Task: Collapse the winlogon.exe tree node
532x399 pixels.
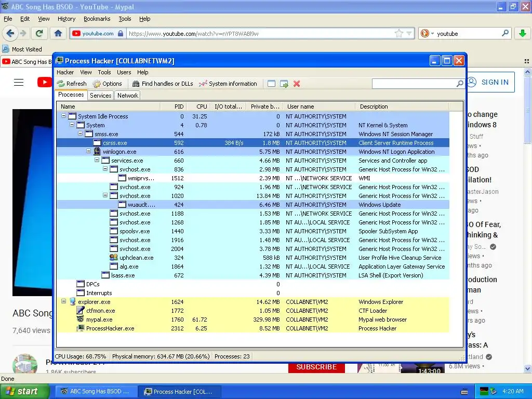Action: (x=88, y=151)
